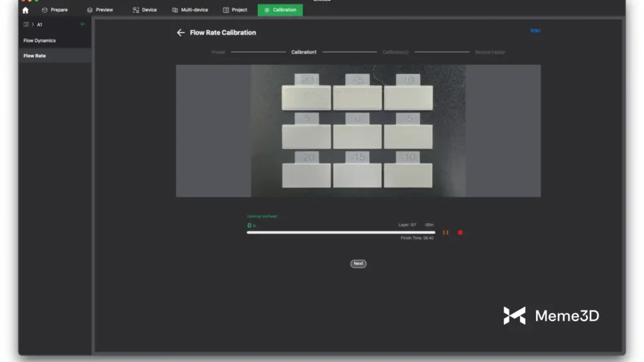The width and height of the screenshot is (644, 362).
Task: Select Flow Rate in the sidebar
Action: pos(35,56)
